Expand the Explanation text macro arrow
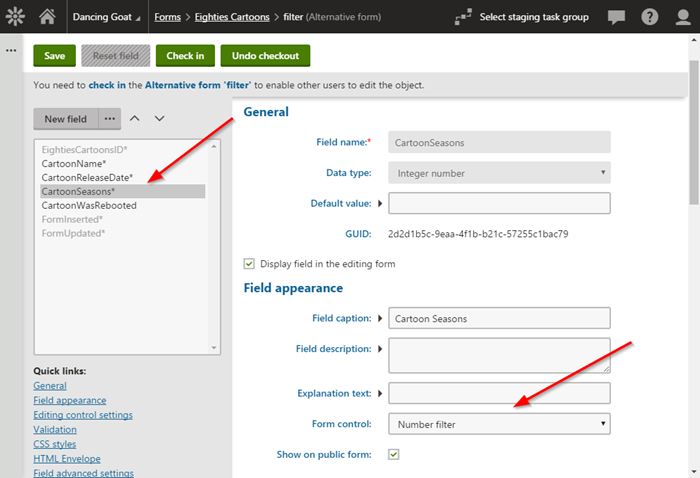The image size is (700, 478). click(x=380, y=393)
